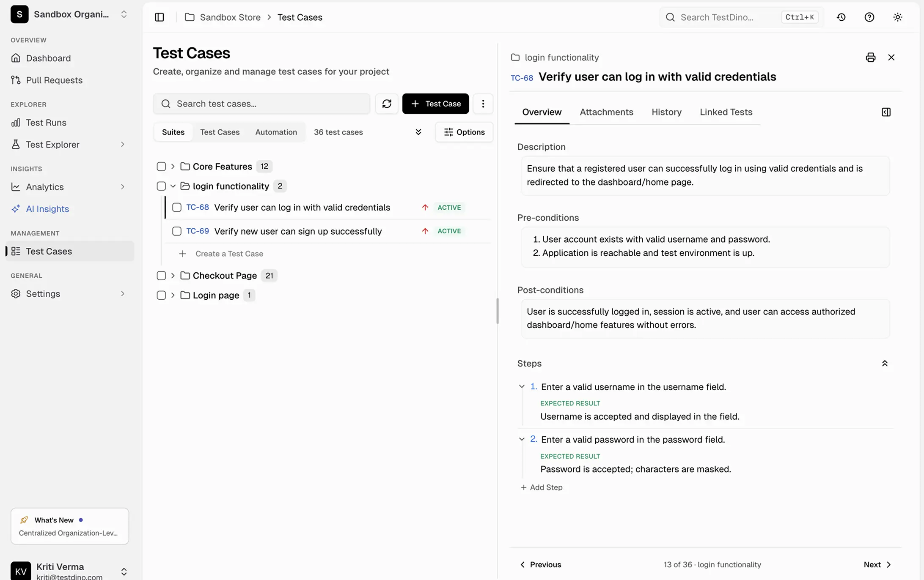This screenshot has height=580, width=924.
Task: Click the Checkout Page folder icon
Action: click(185, 276)
